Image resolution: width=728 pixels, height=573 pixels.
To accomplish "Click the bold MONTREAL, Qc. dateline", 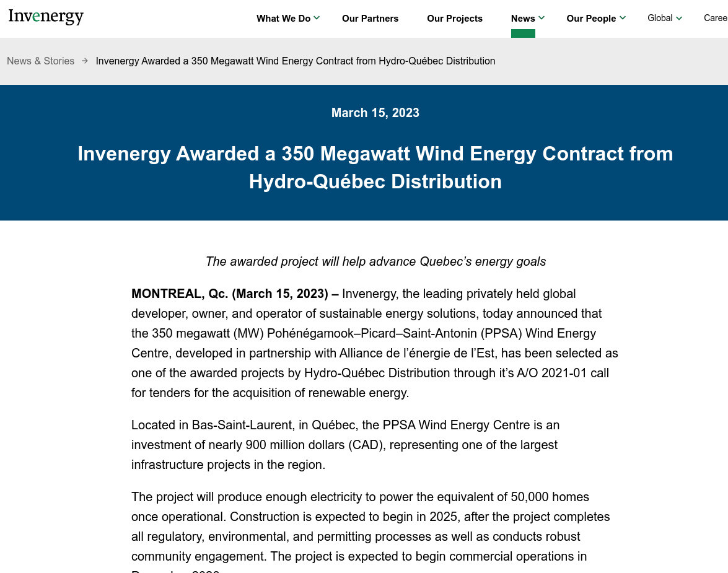I will coord(235,294).
